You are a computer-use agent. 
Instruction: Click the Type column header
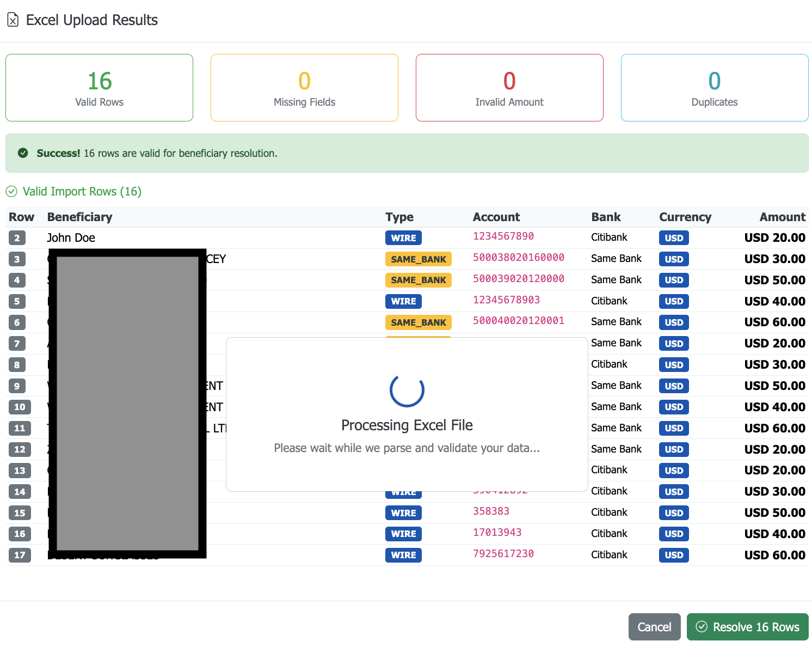tap(399, 217)
